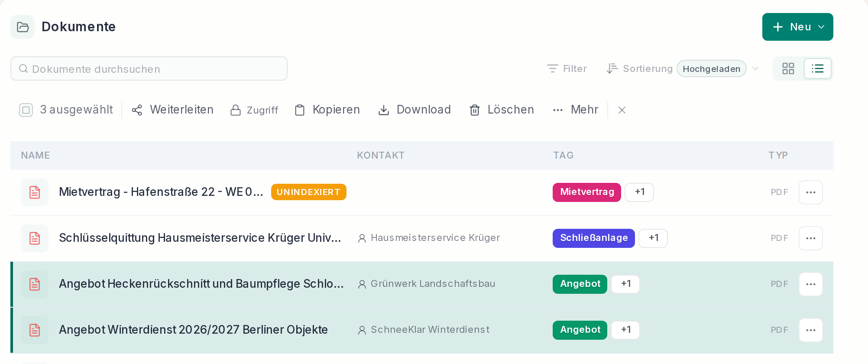Click PDF icon of Mietvertrag Hafenstraße row
Screen dimensions: 868x364
[35, 192]
